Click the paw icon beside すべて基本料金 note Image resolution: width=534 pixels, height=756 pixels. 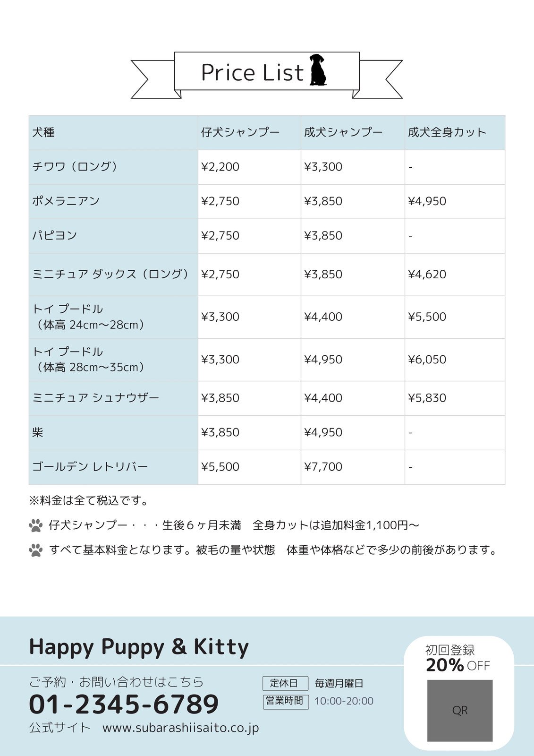click(x=35, y=550)
